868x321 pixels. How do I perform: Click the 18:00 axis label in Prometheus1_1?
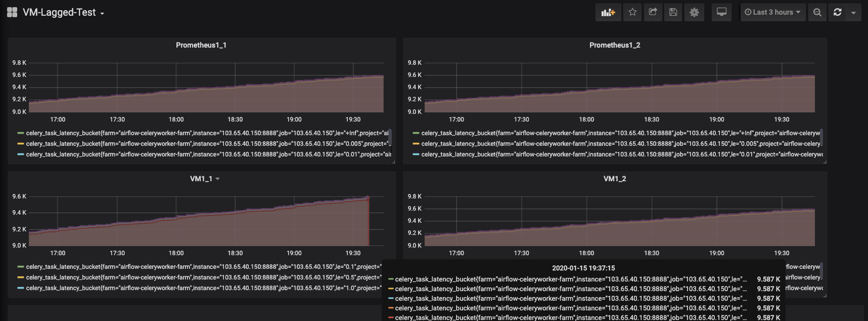[x=176, y=119]
